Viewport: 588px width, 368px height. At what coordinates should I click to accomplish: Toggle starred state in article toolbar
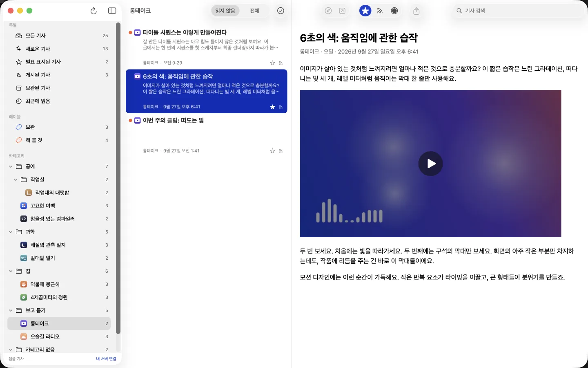[365, 11]
